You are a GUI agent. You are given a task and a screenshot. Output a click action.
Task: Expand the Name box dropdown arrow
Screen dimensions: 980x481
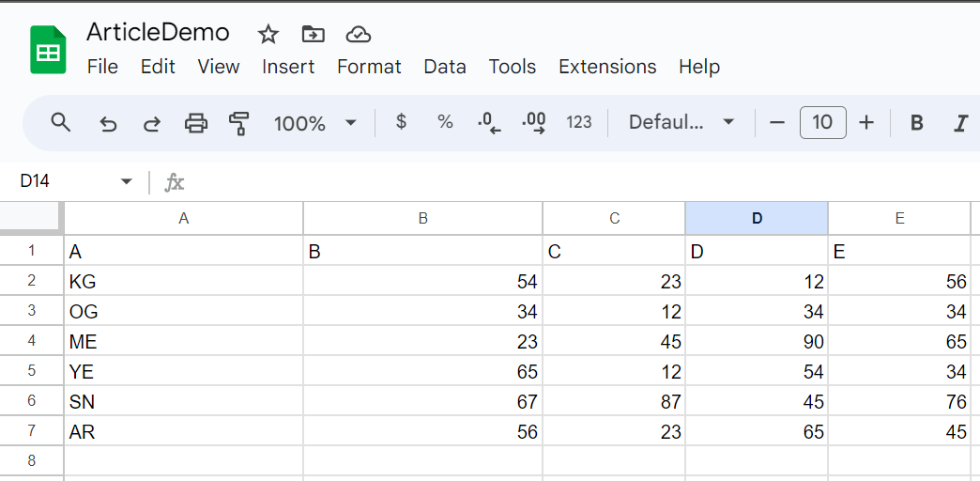[x=127, y=181]
